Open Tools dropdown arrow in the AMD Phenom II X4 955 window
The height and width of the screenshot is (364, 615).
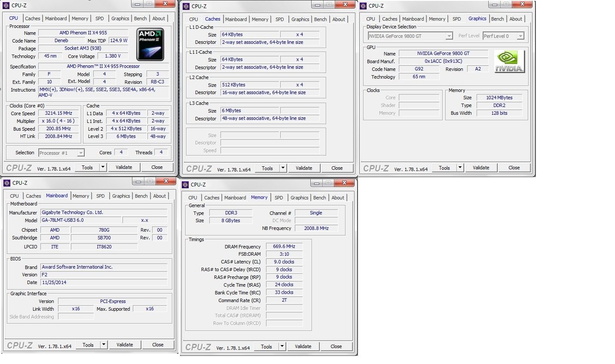point(103,167)
